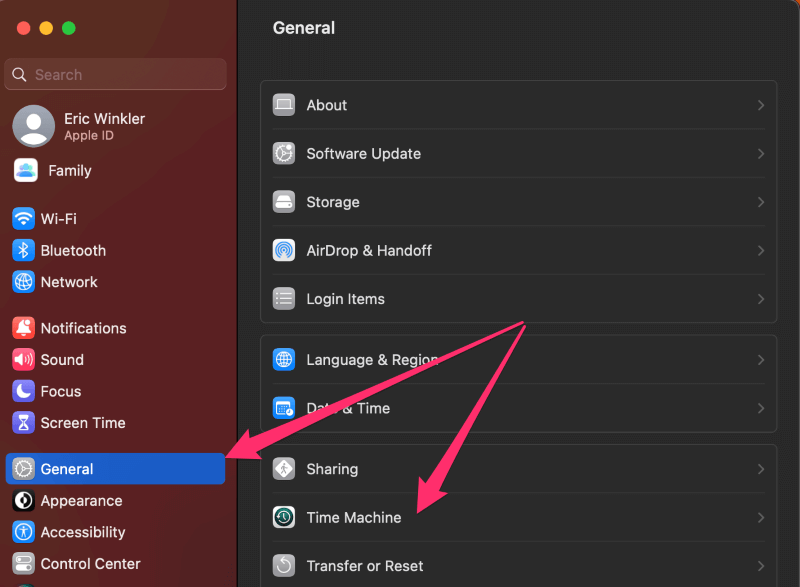Click the Eric Winkler profile avatar
This screenshot has width=800, height=587.
[34, 126]
